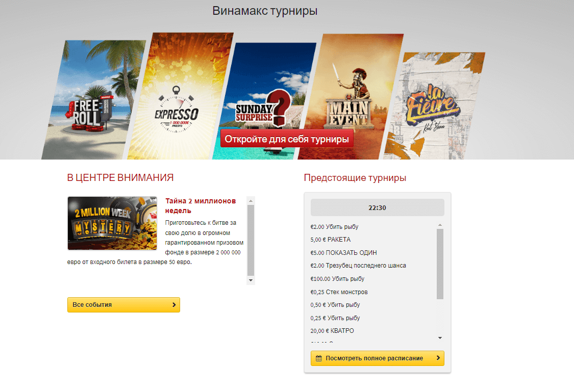Select '€100.00 Убить рыбу' tournament
This screenshot has width=574, height=392.
[x=337, y=279]
